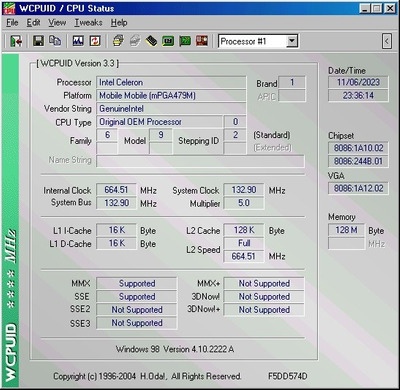Open the File menu
This screenshot has height=390, width=400.
click(12, 23)
